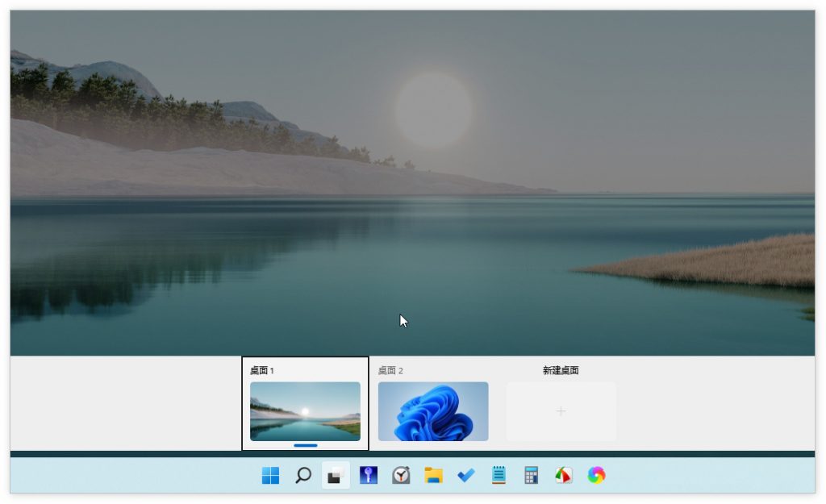Viewport: 826px width, 504px height.
Task: Click the active Task View icon
Action: (335, 476)
